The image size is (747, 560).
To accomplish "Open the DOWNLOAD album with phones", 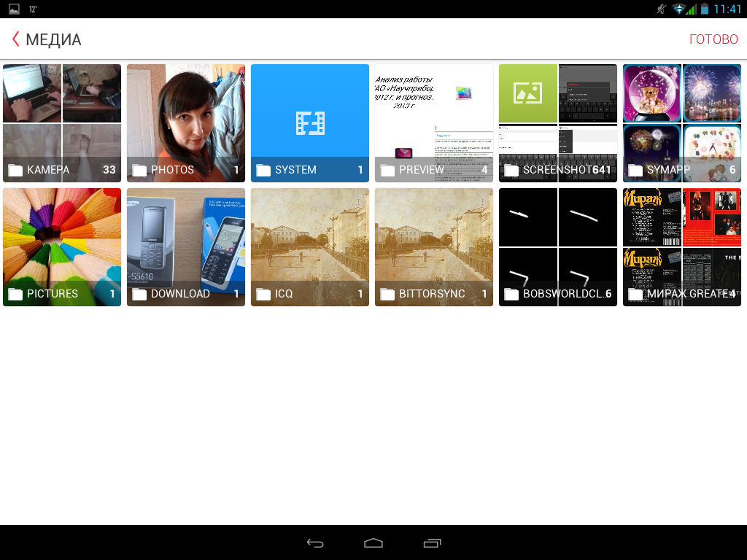I will (186, 246).
